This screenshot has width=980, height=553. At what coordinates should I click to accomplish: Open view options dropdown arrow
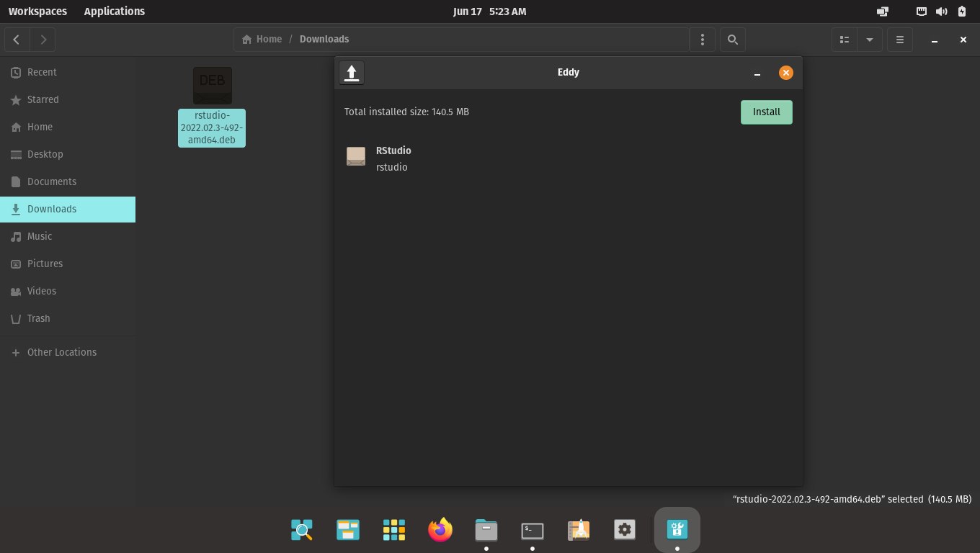[x=870, y=40]
